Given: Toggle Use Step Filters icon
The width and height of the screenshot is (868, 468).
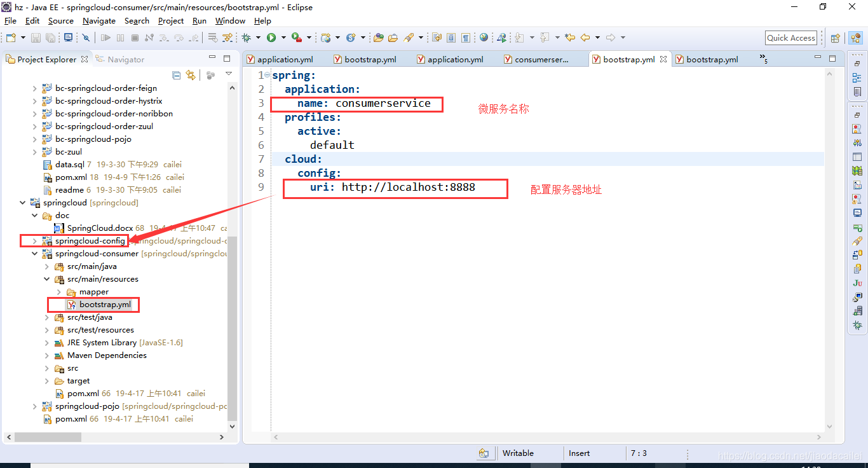Looking at the screenshot, I should coord(227,38).
